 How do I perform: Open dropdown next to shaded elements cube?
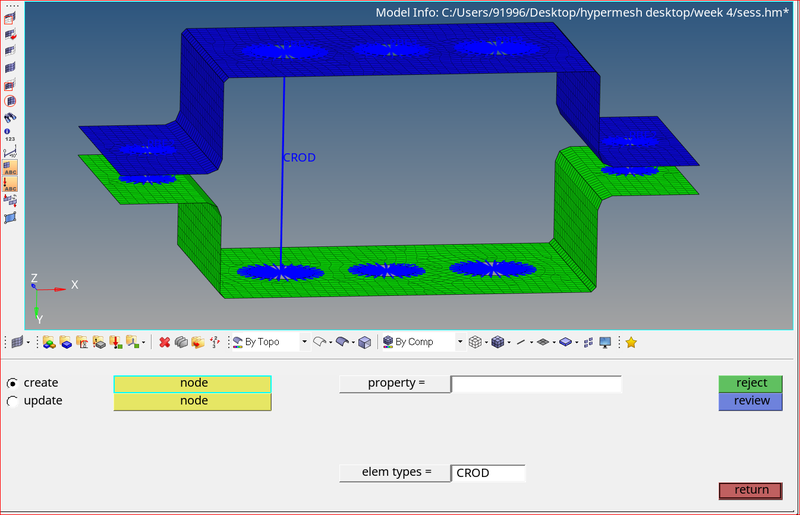pyautogui.click(x=509, y=342)
